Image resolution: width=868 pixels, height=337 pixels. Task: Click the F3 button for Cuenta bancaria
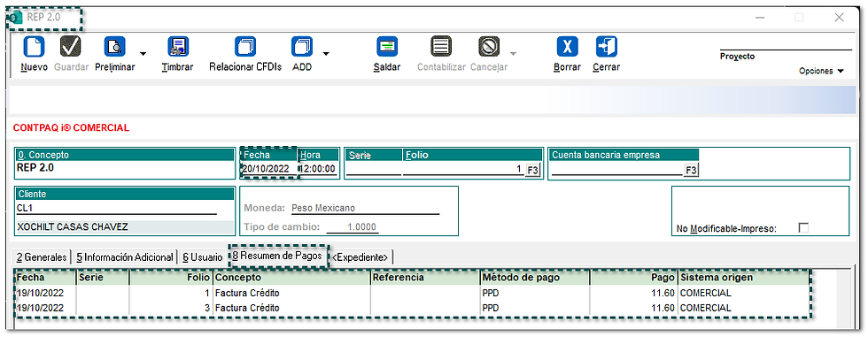click(691, 170)
